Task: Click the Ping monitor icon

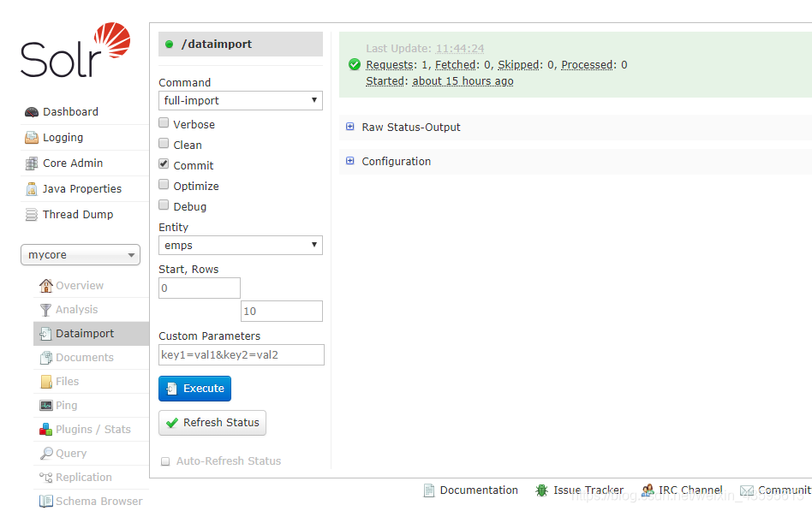Action: [46, 406]
